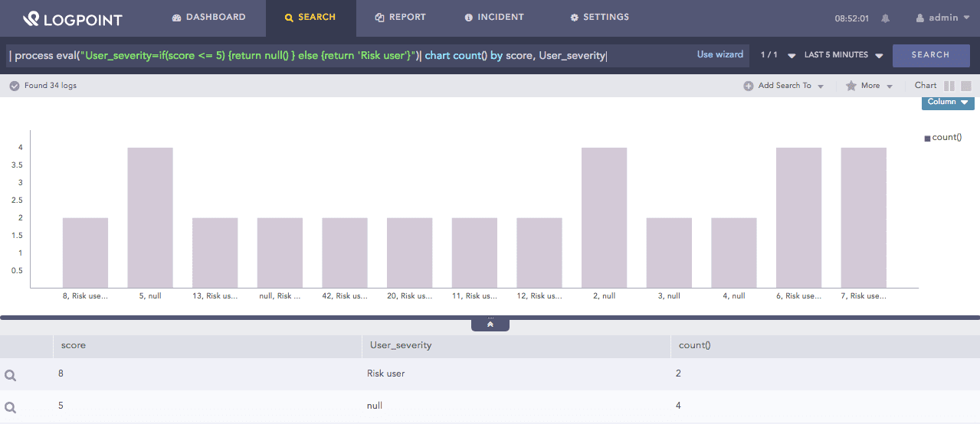Open the Incident tab
980x424 pixels.
494,17
